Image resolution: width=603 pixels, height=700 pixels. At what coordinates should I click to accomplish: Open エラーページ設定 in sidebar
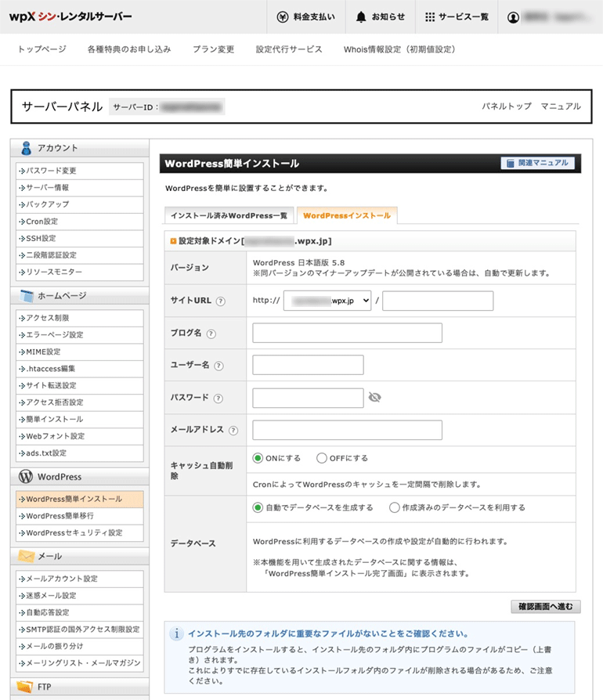[80, 335]
